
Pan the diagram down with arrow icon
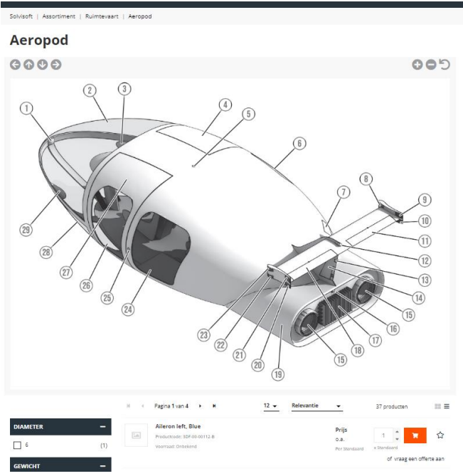tap(43, 65)
